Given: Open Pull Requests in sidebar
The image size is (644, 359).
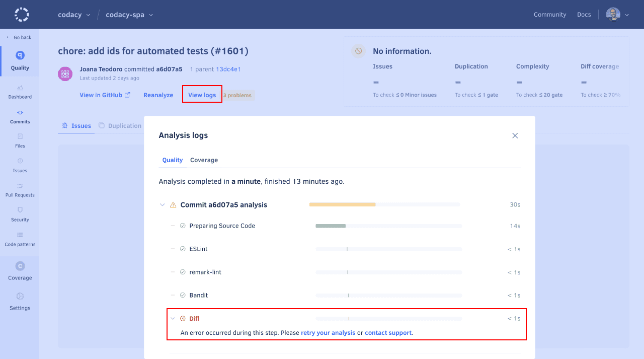Looking at the screenshot, I should tap(20, 190).
